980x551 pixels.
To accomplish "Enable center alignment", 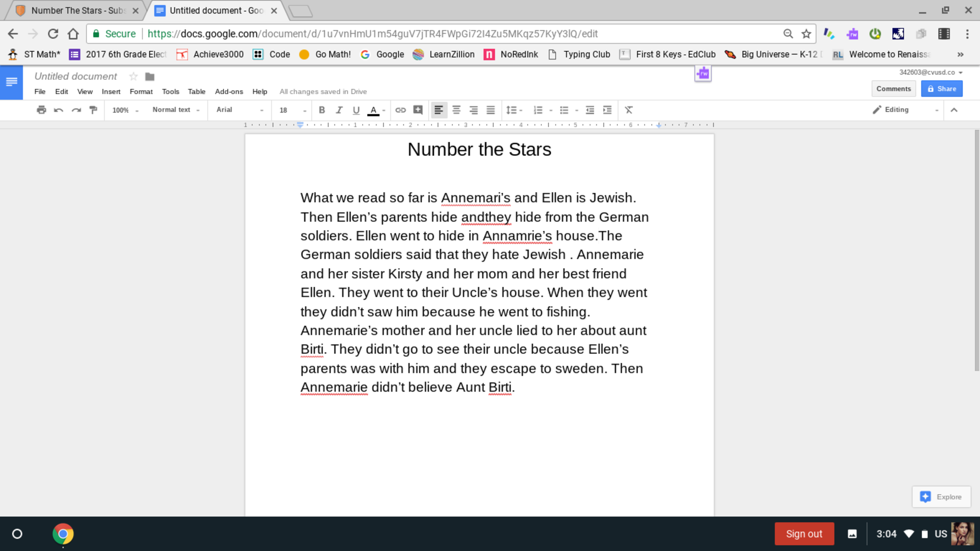I will point(456,110).
